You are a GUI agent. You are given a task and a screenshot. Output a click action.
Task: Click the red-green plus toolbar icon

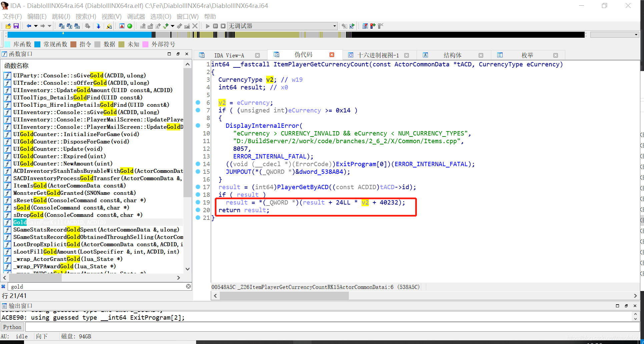(x=373, y=26)
